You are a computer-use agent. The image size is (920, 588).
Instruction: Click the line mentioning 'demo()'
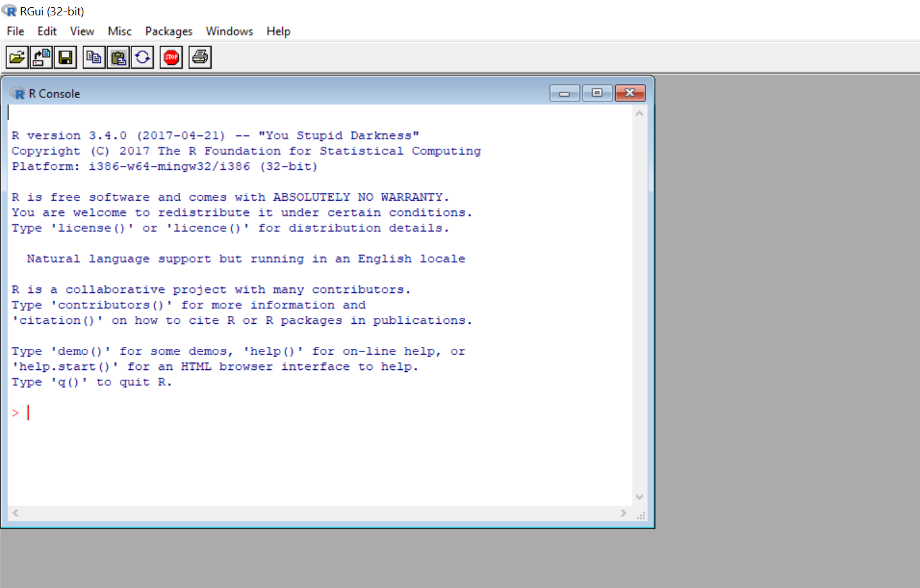(x=239, y=351)
